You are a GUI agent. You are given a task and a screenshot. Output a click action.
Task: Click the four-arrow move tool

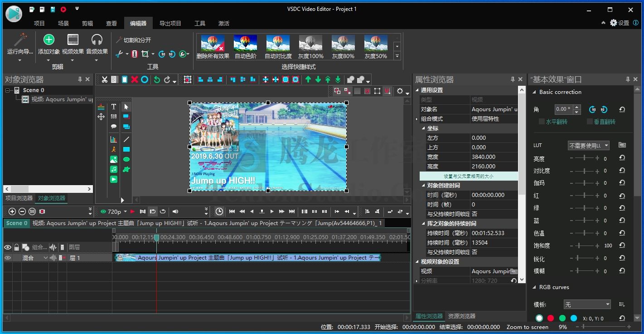(x=101, y=117)
